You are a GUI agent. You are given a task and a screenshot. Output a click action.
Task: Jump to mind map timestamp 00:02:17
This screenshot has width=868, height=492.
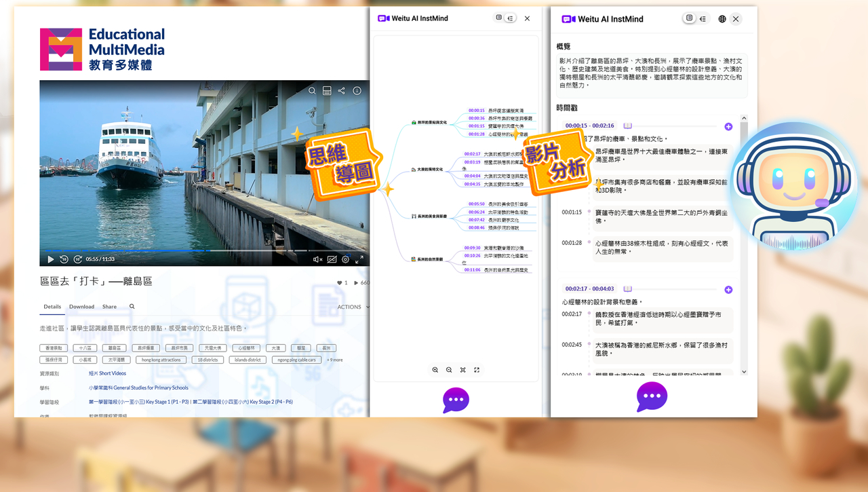(x=473, y=154)
